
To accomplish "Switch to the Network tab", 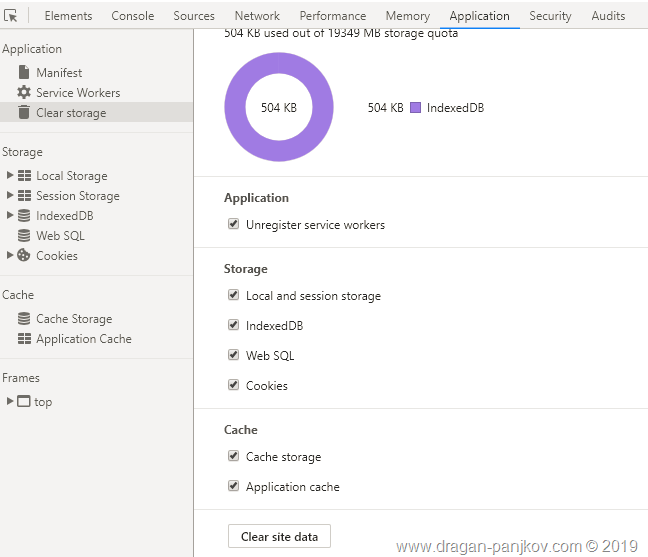I will 257,16.
